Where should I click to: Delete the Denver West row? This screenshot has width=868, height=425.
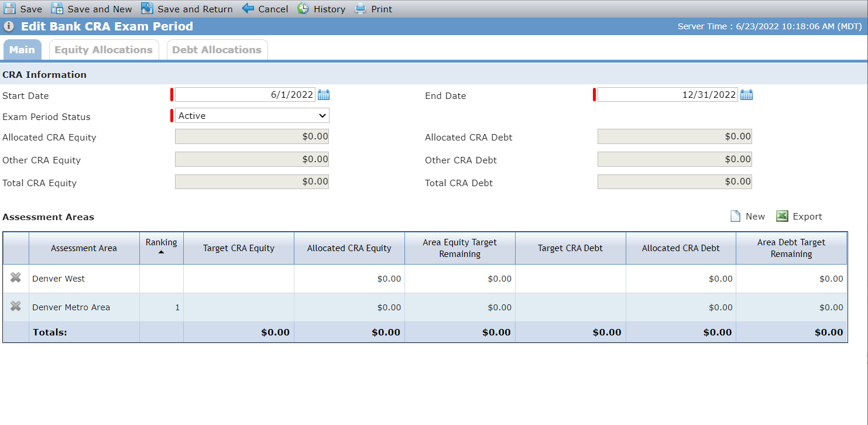[x=16, y=278]
